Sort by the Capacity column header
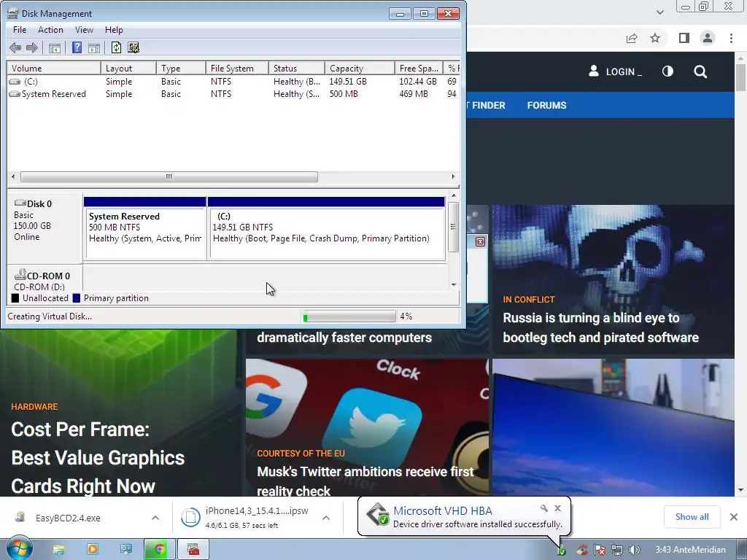747x560 pixels. click(360, 68)
